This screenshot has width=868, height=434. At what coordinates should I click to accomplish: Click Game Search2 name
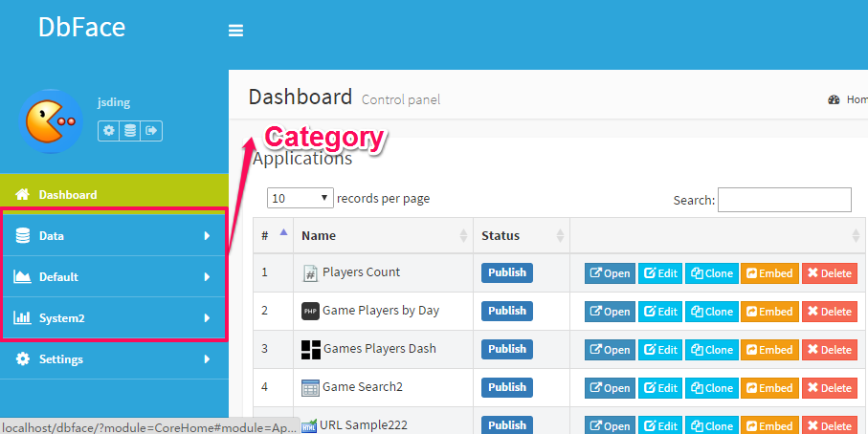click(363, 386)
